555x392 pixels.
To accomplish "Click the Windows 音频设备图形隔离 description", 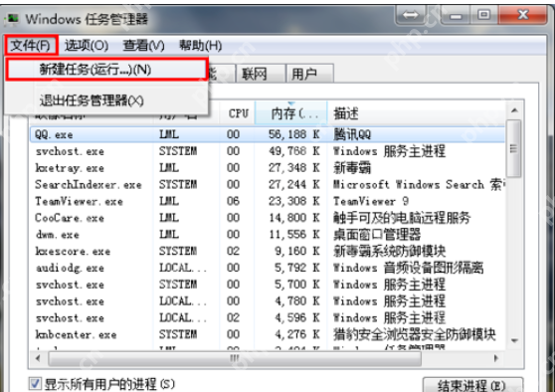I will (x=408, y=268).
